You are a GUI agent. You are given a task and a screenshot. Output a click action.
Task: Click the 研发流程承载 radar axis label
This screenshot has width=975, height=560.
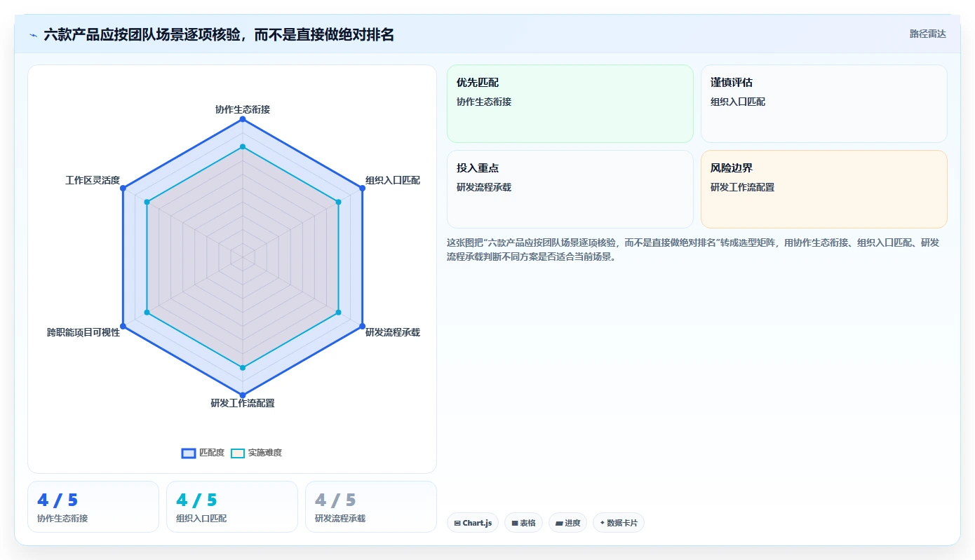pyautogui.click(x=393, y=332)
